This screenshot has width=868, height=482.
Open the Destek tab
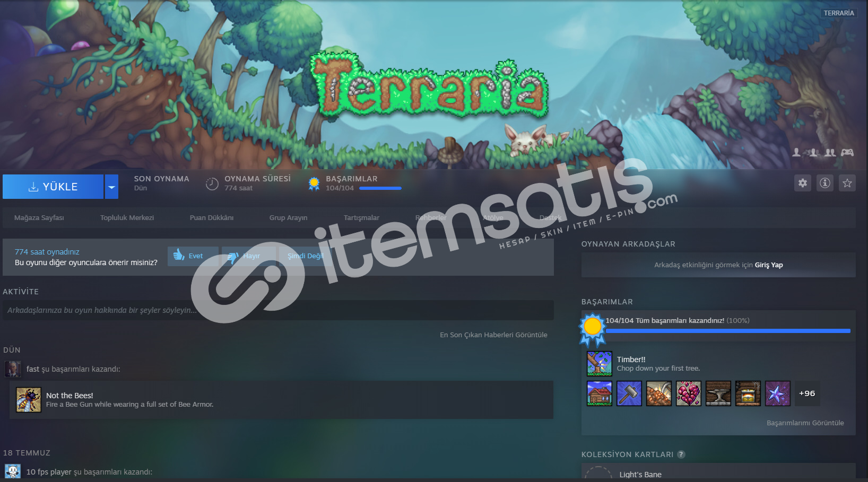click(550, 218)
